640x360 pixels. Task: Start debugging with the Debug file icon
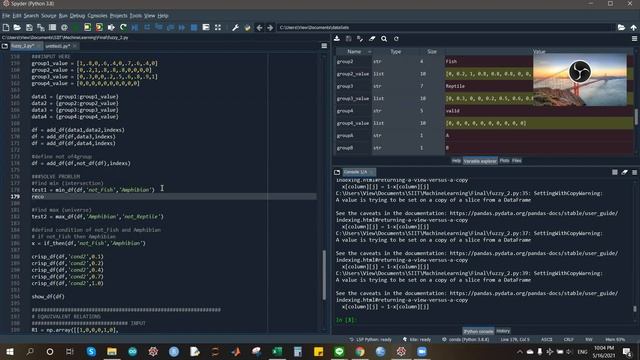[135, 27]
